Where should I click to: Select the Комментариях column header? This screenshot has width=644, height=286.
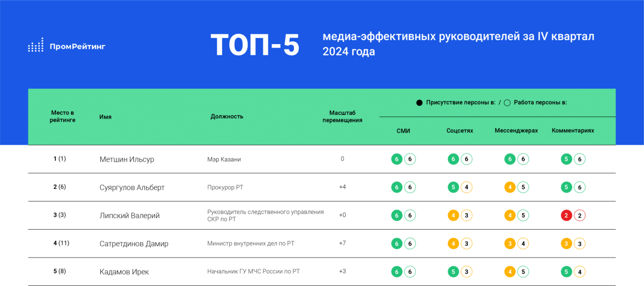tap(573, 130)
